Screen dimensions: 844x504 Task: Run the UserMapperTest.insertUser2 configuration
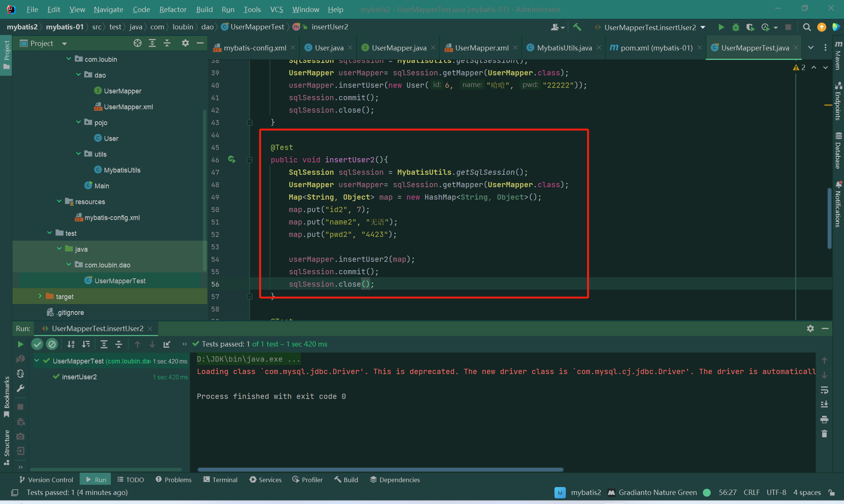click(721, 27)
